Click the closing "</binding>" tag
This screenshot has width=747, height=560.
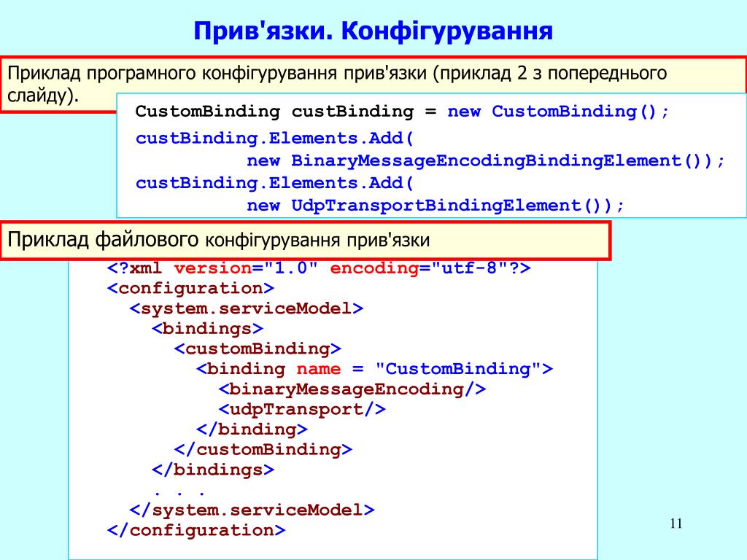point(252,429)
